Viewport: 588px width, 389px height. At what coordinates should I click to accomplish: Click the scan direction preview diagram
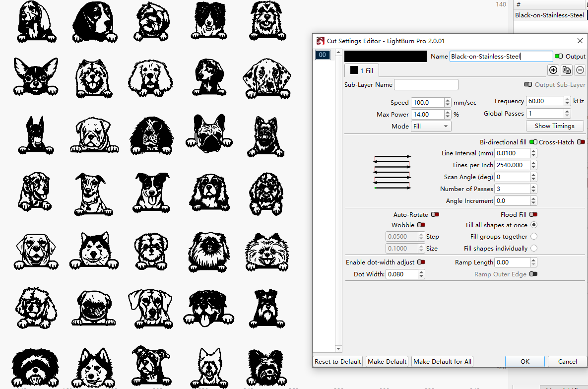point(392,172)
